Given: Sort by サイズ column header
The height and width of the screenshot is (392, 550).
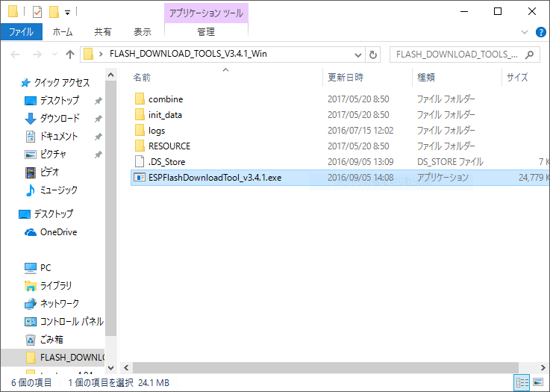Looking at the screenshot, I should [x=517, y=77].
